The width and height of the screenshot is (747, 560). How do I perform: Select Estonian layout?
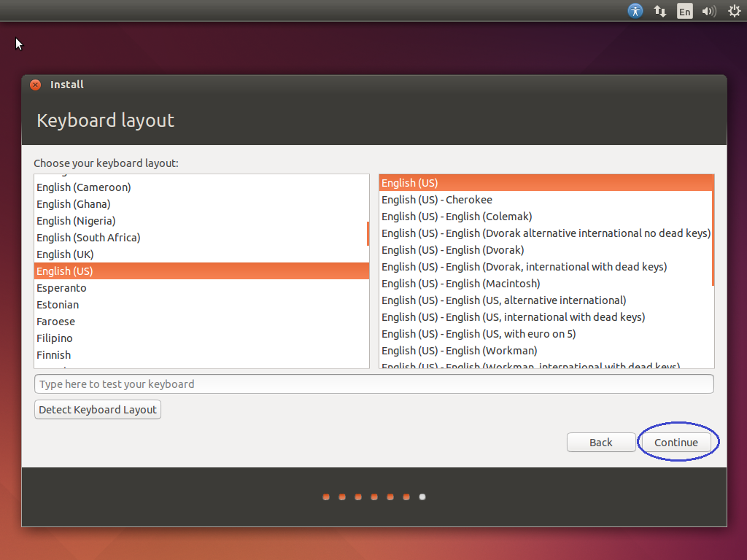[201, 304]
